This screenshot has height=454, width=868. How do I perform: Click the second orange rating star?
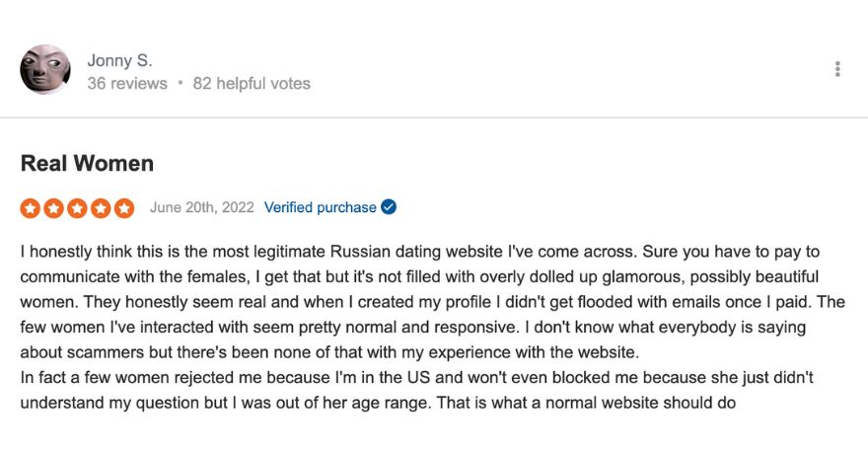[53, 208]
